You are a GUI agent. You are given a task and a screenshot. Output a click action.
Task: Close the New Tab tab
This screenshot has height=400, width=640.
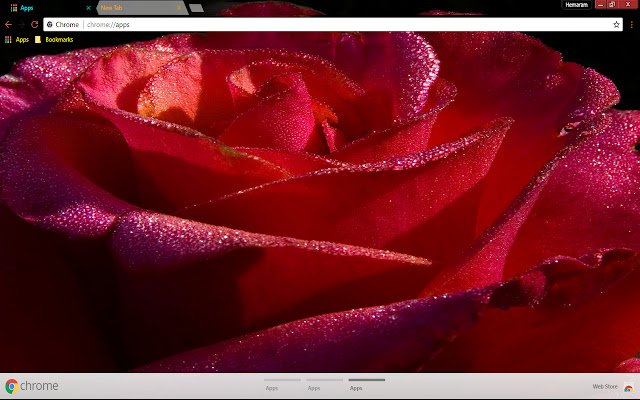point(178,8)
